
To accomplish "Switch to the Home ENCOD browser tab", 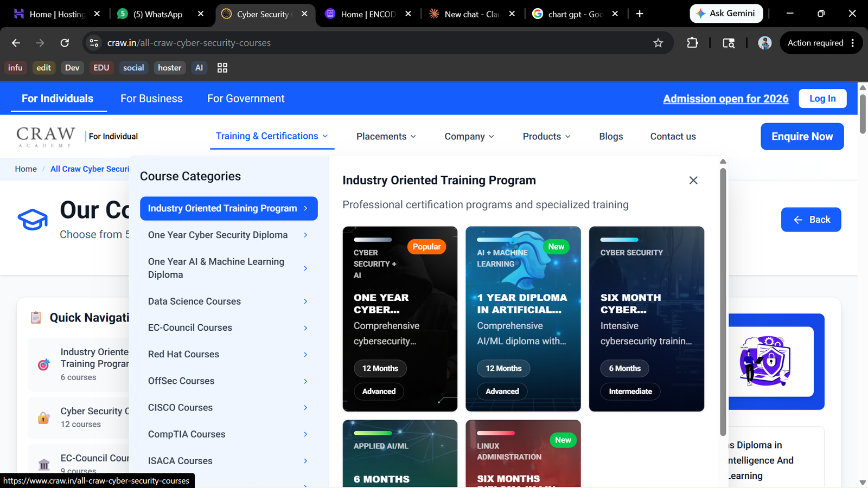I will [x=369, y=14].
